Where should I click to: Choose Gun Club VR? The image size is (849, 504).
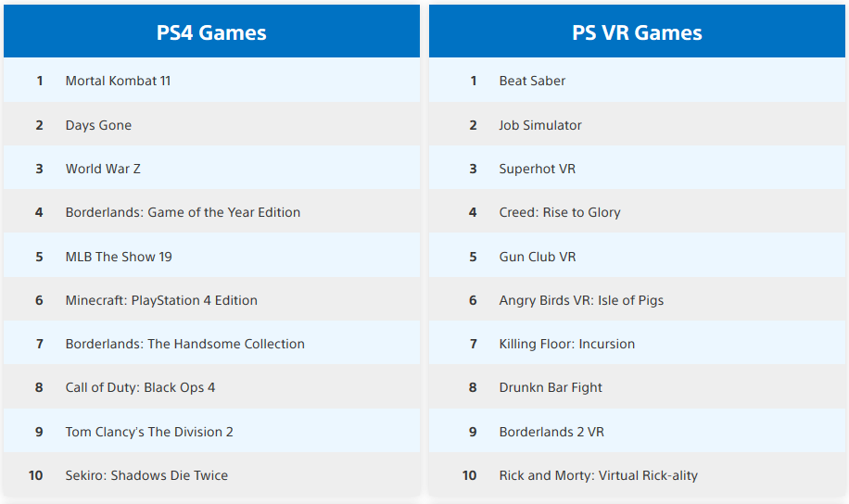point(538,257)
